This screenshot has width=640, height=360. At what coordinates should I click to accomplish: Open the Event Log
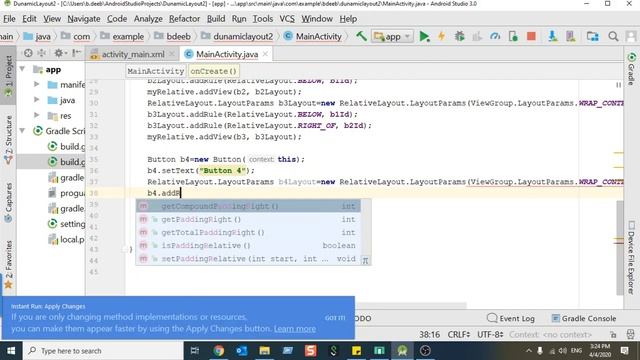click(x=511, y=318)
